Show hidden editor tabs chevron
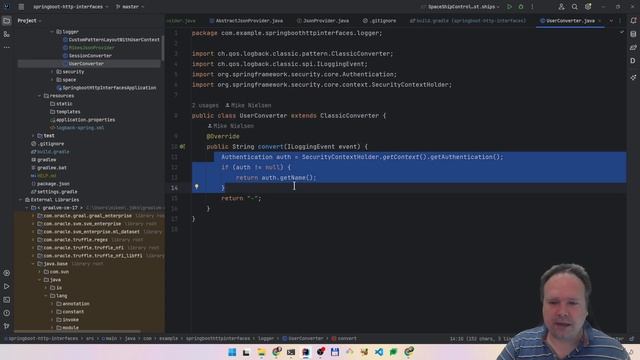The image size is (640, 360). point(611,20)
